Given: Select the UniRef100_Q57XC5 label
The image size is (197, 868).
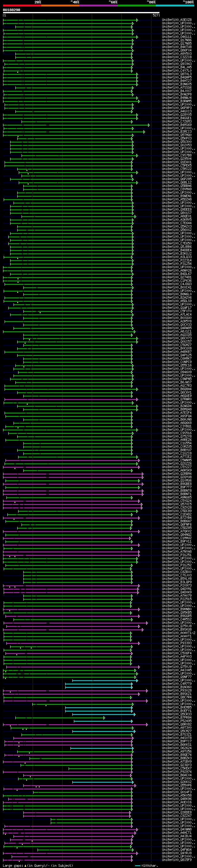Looking at the screenshot, I should click(x=177, y=504).
